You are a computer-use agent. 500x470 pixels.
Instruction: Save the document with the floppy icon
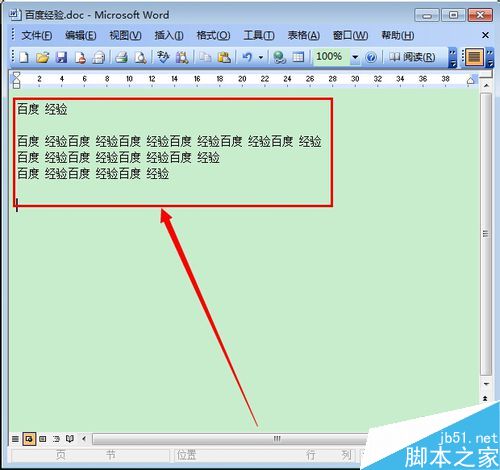coord(61,57)
